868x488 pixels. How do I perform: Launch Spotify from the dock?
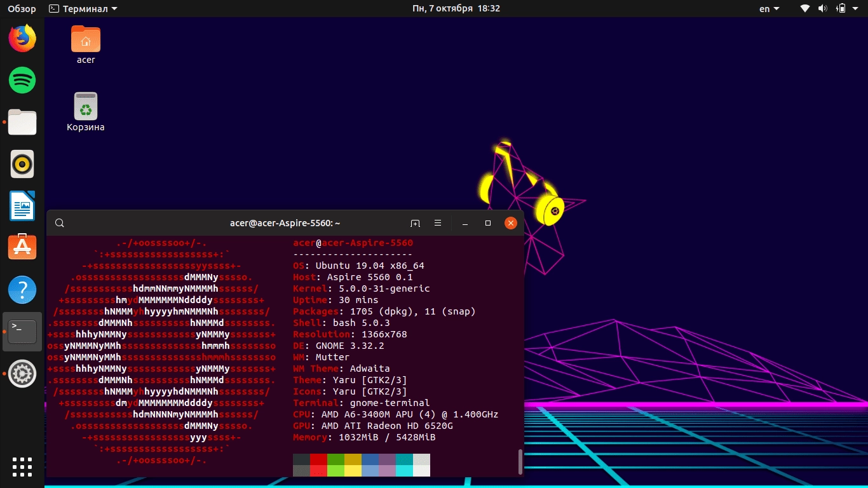click(x=22, y=80)
